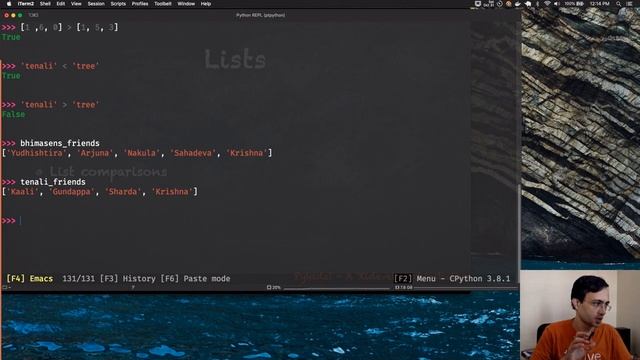Open the Wi-Fi menu bar icon
The width and height of the screenshot is (640, 360).
[x=547, y=4]
